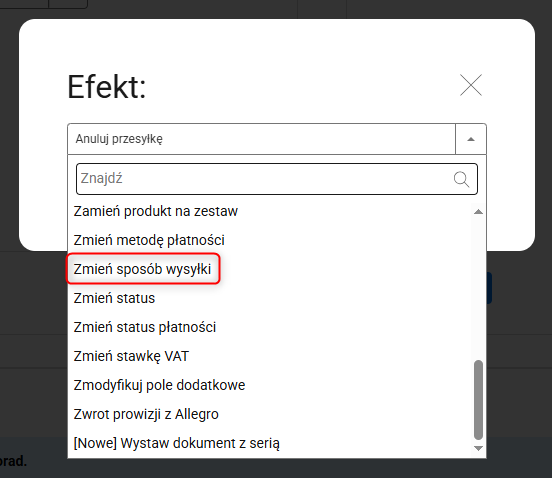Close the Efekt dialog with the X icon

click(x=471, y=85)
